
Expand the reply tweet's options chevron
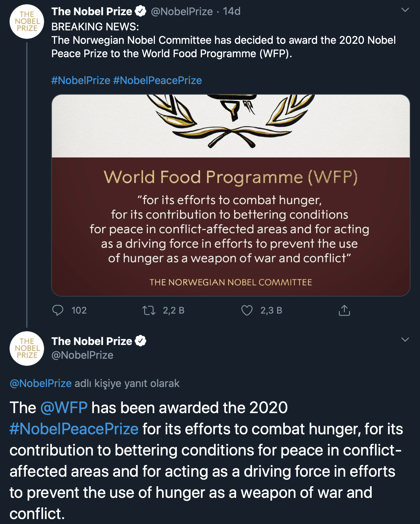(x=405, y=340)
